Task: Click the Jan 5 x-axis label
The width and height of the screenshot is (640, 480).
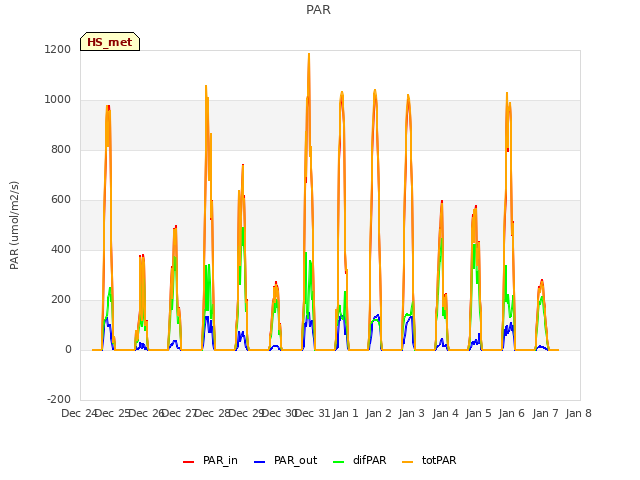Action: 478,413
